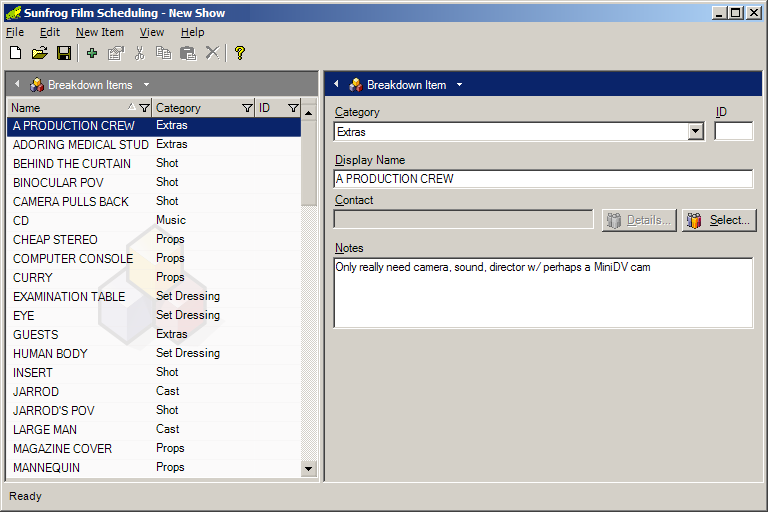Filter the Name column

[144, 108]
